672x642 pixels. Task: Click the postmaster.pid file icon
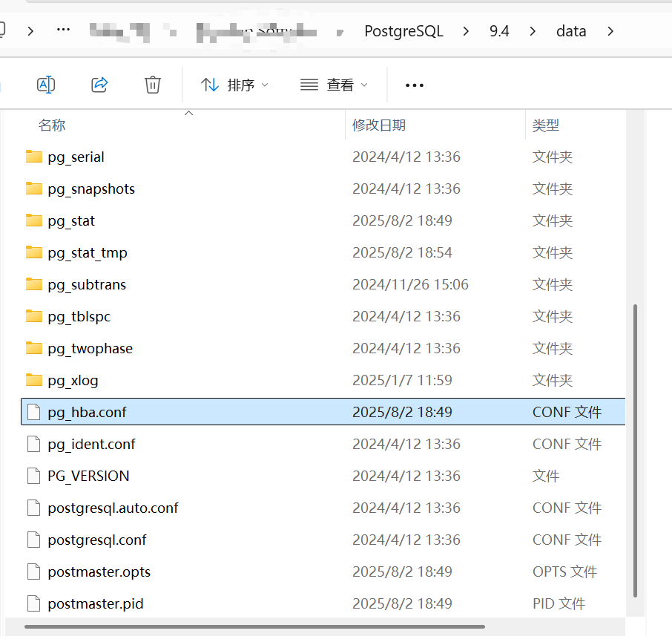click(34, 603)
